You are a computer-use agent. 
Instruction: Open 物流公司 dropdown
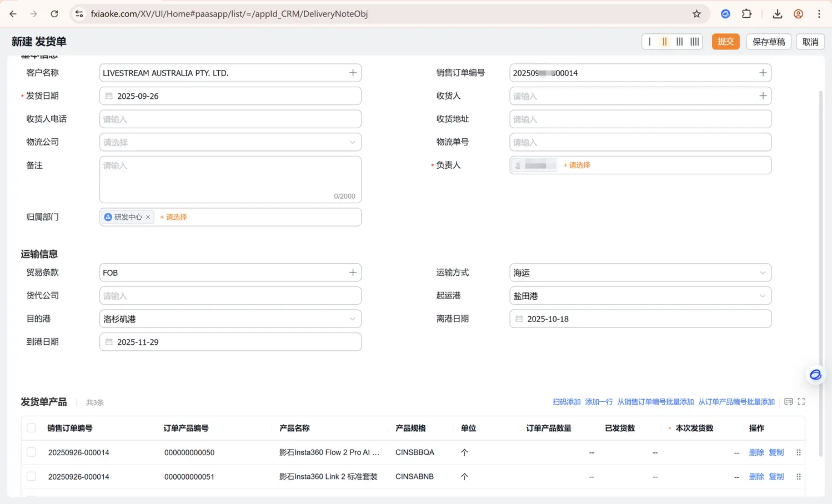tap(230, 142)
